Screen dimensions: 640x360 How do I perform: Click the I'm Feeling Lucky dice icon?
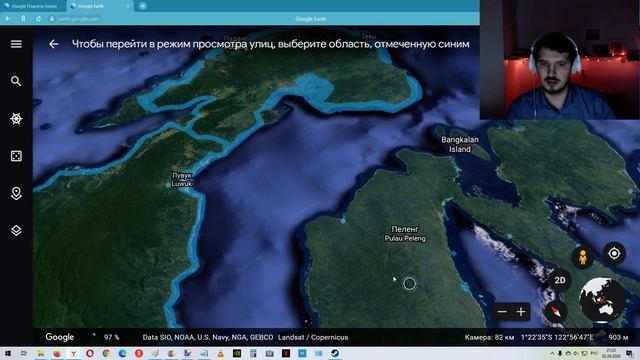pos(16,156)
